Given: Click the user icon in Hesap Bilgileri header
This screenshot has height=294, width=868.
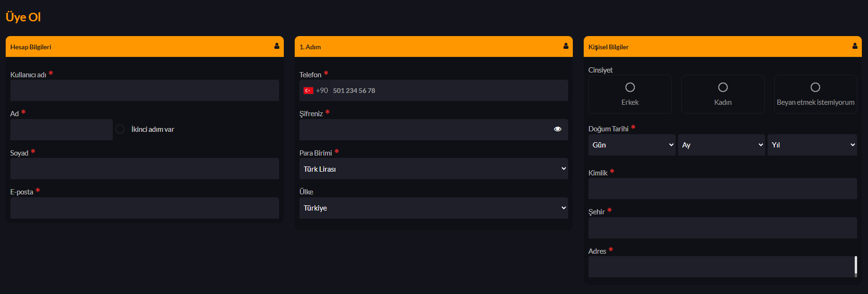Looking at the screenshot, I should point(277,46).
